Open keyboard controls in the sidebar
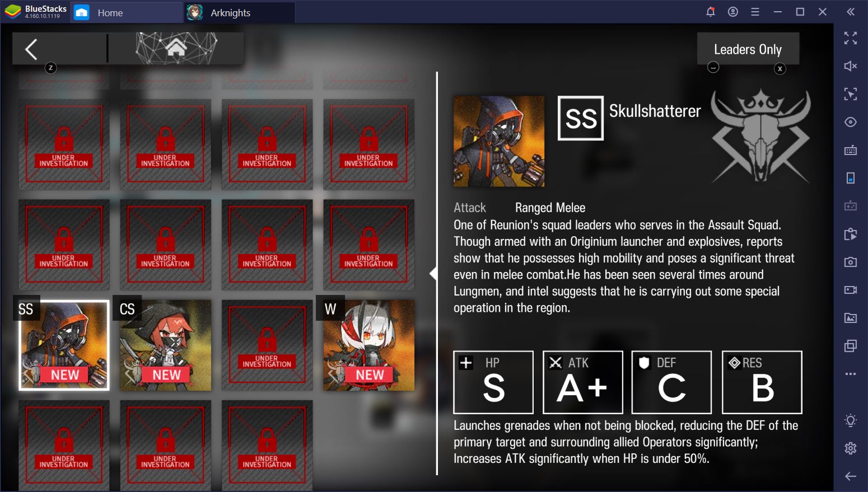 [x=851, y=150]
